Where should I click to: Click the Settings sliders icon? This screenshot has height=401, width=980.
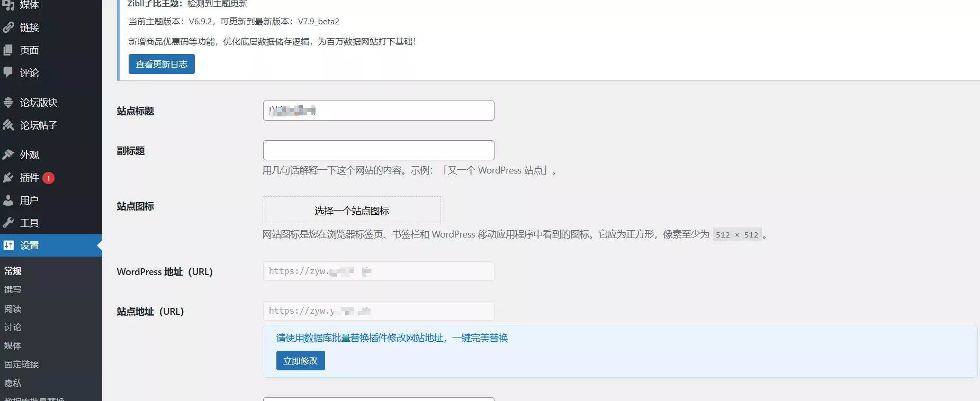coord(8,245)
